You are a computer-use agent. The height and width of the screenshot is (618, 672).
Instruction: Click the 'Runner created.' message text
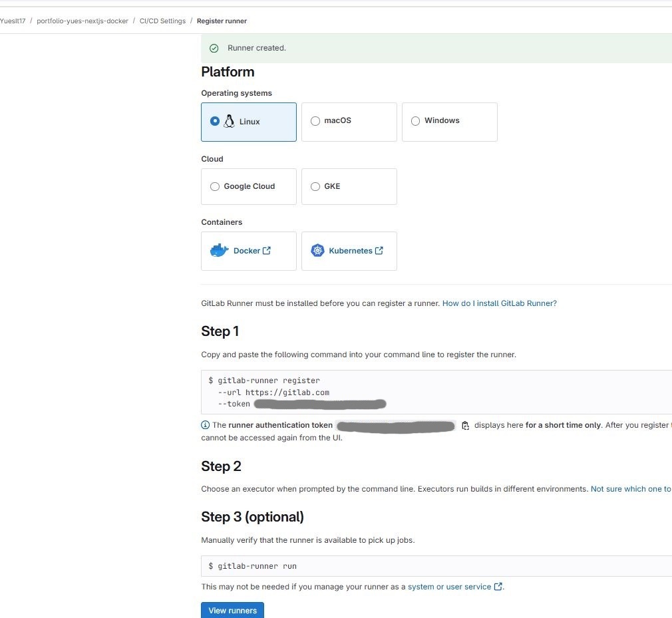click(257, 48)
